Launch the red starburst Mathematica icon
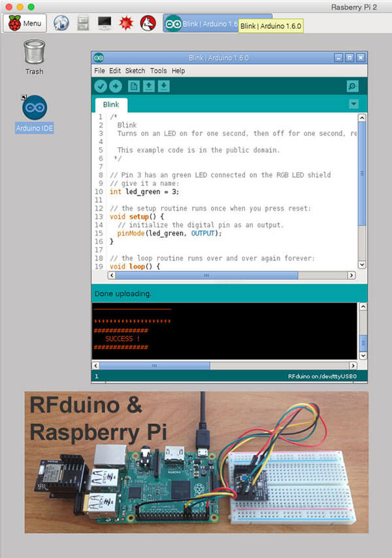This screenshot has width=392, height=558. pyautogui.click(x=126, y=23)
